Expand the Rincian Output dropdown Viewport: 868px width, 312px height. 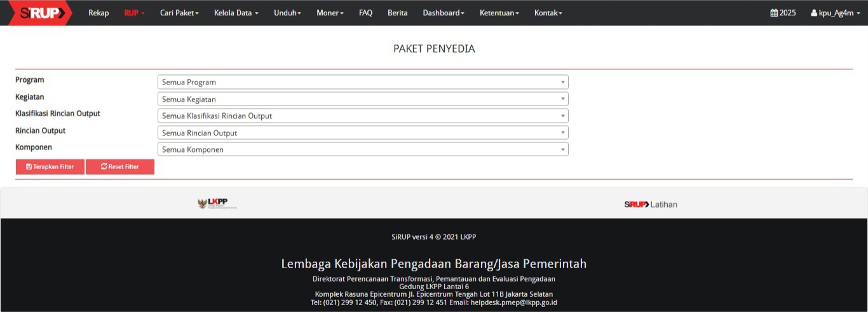click(362, 133)
